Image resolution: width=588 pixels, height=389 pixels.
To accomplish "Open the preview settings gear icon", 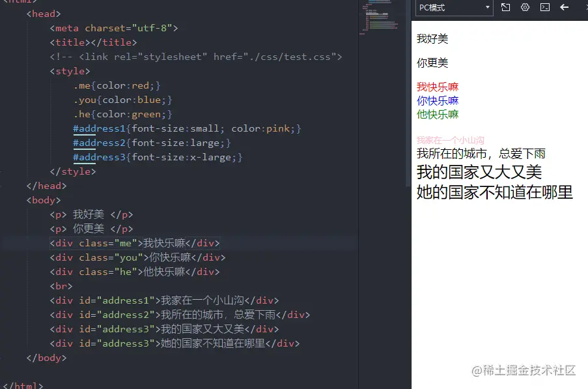I will (525, 7).
